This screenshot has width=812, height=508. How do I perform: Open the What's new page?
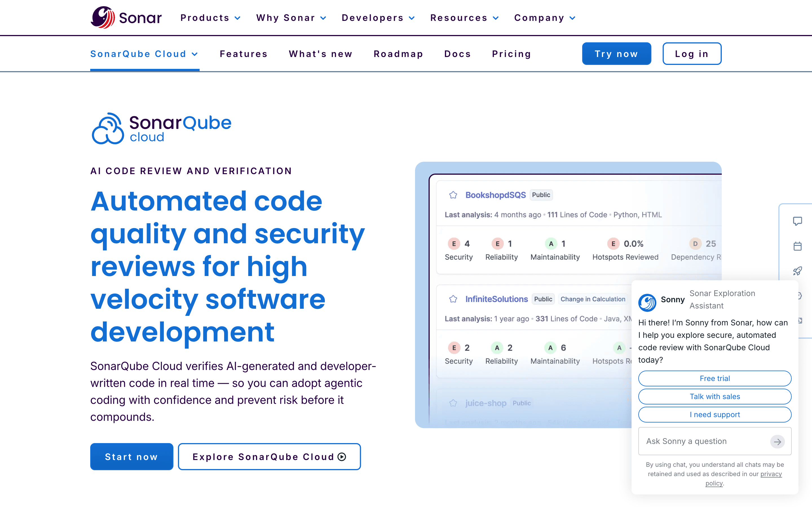click(x=321, y=54)
